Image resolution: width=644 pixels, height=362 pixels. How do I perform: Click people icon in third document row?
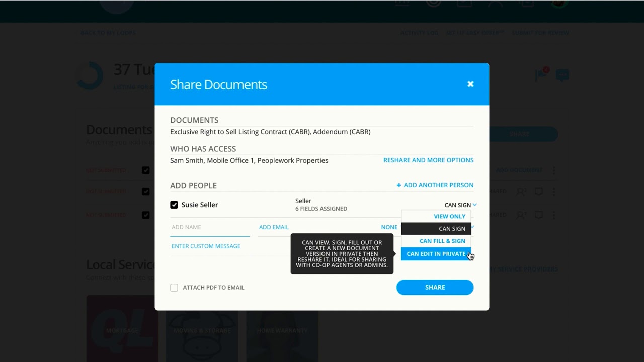(x=522, y=215)
